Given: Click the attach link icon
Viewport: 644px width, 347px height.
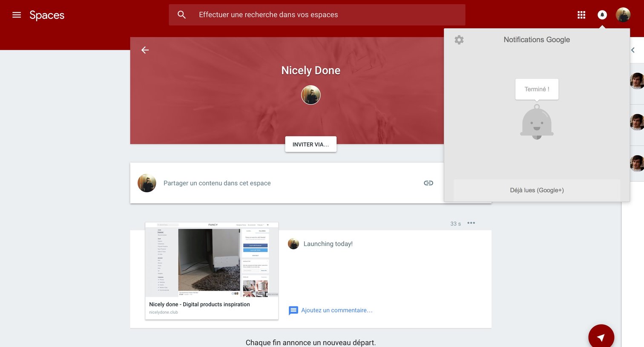Looking at the screenshot, I should [428, 183].
